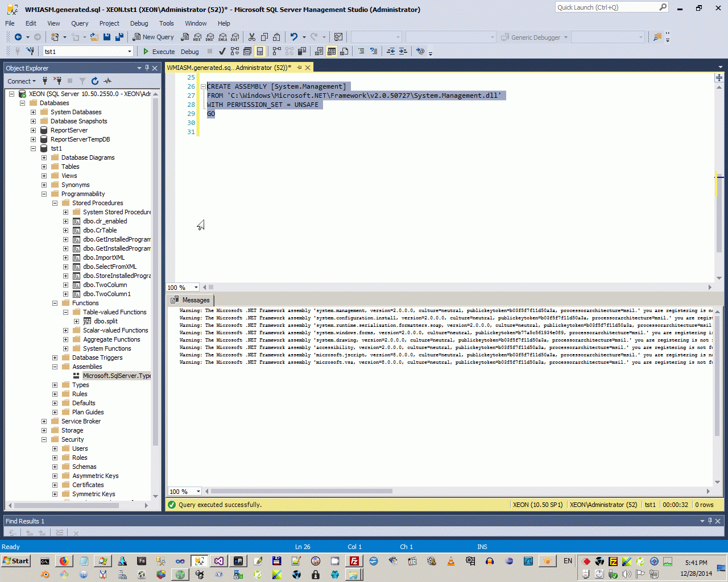Click the Open File folder icon

coord(94,37)
